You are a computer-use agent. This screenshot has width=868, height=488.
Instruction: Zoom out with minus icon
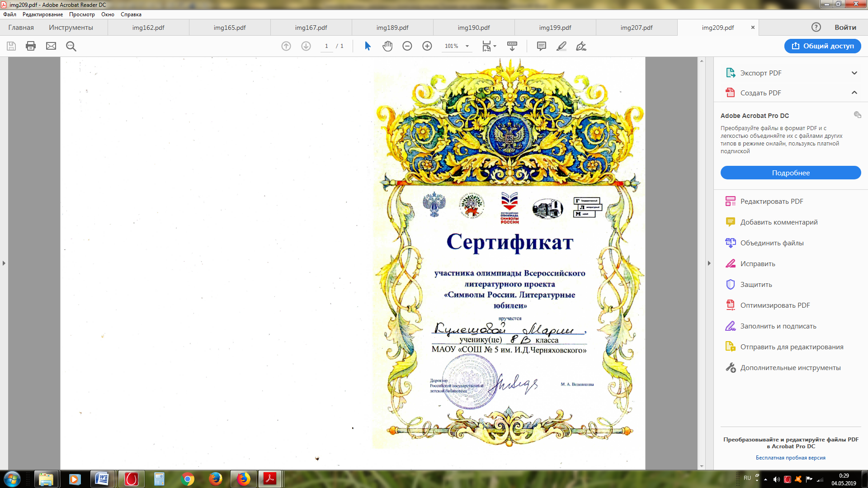pyautogui.click(x=407, y=46)
